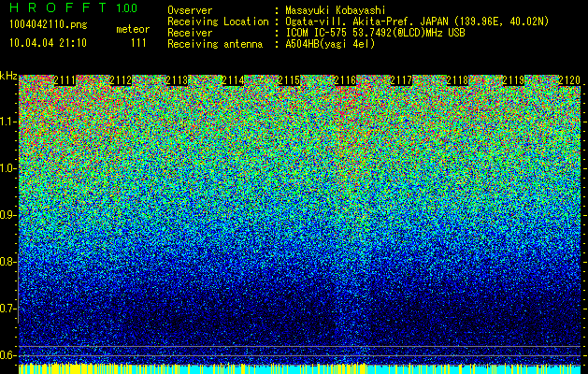Click the 2120 time marker
The width and height of the screenshot is (588, 374).
pos(569,80)
